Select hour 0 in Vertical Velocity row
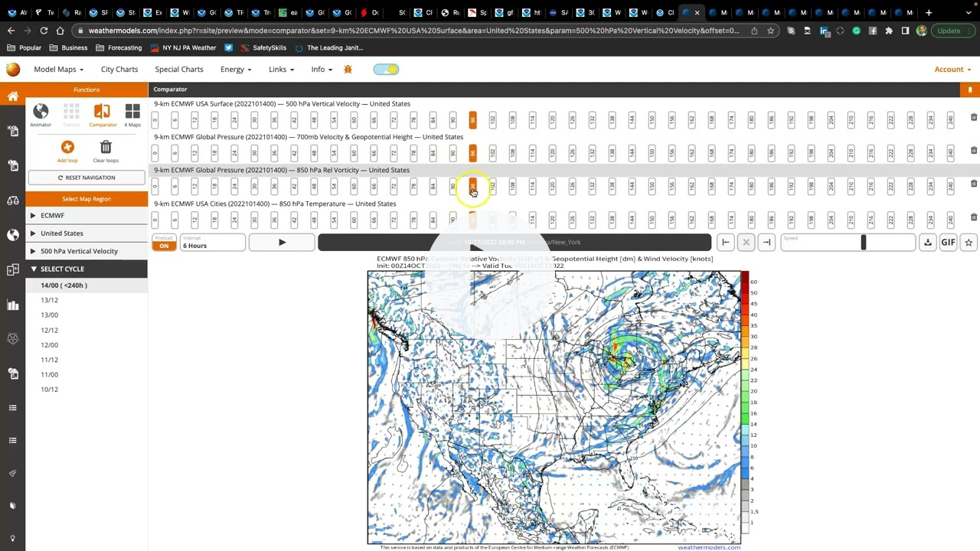This screenshot has width=980, height=551. pyautogui.click(x=155, y=119)
